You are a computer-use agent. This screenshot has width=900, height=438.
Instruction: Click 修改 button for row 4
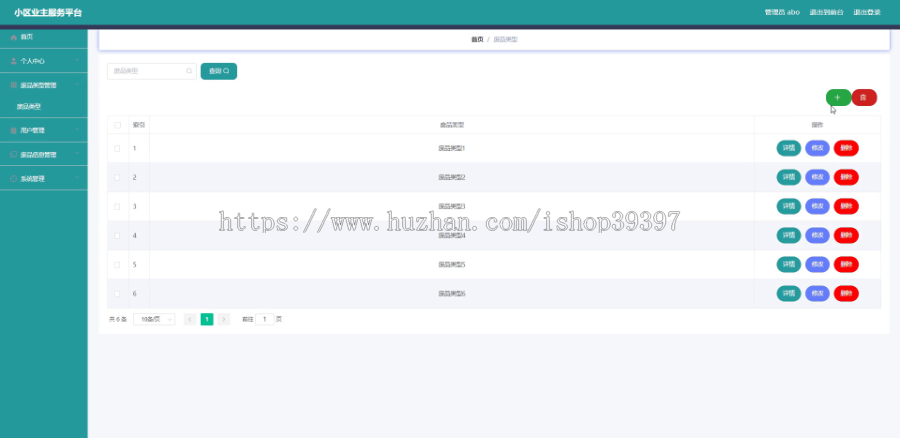click(817, 235)
